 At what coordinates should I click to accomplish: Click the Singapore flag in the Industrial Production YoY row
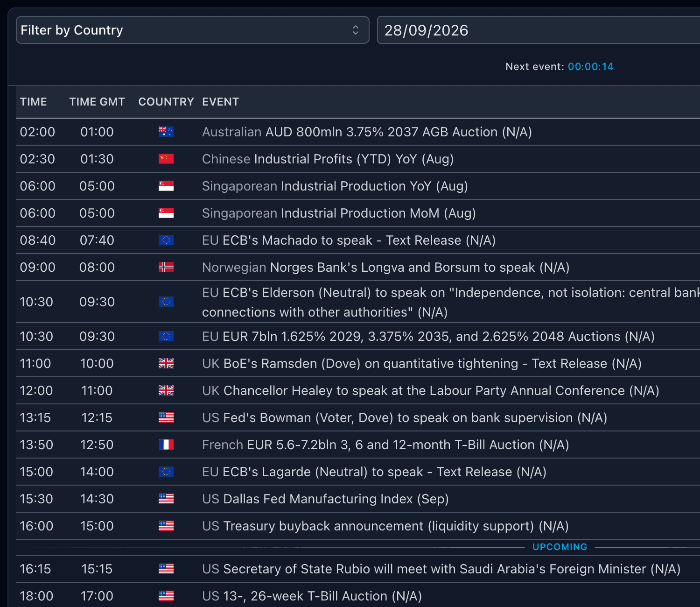pyautogui.click(x=166, y=186)
